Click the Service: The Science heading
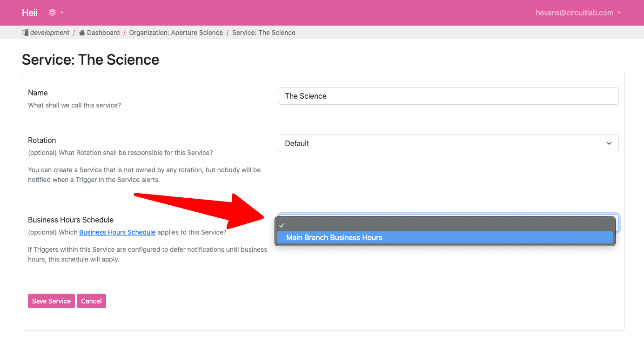The height and width of the screenshot is (343, 644). pos(90,60)
